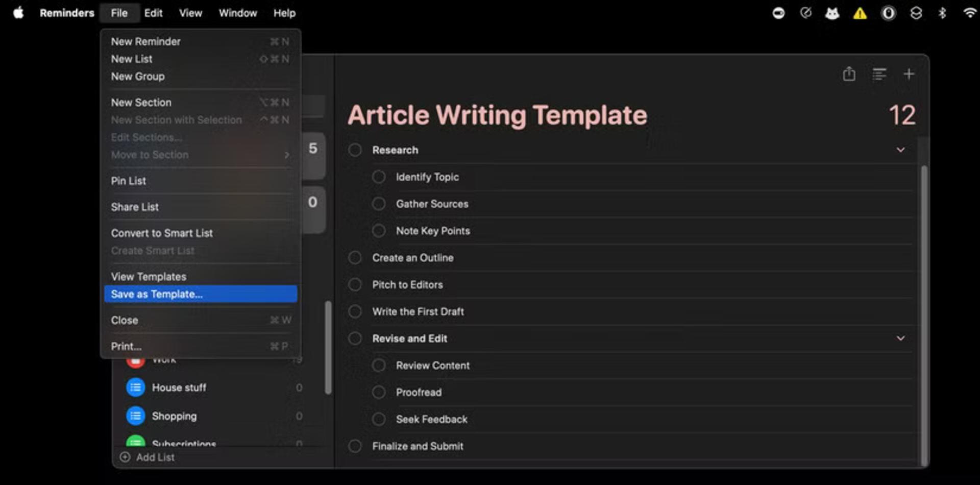Collapse the Revise and Edit chevron
This screenshot has height=485, width=980.
click(x=901, y=338)
